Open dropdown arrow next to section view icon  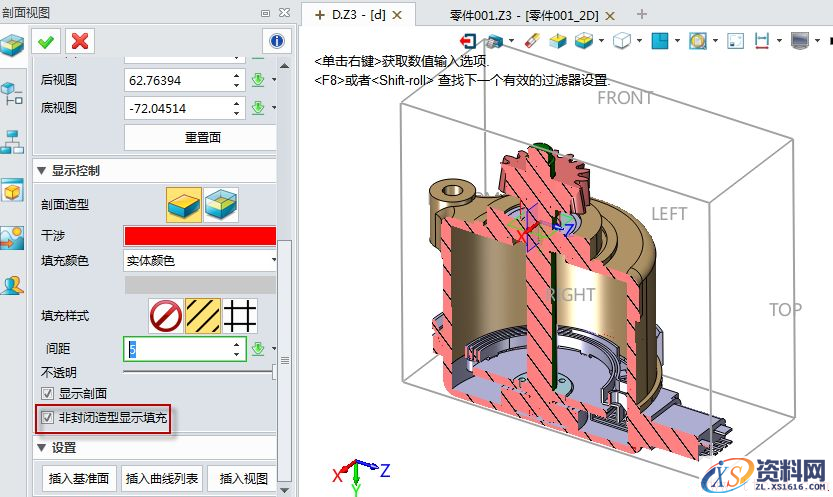coord(601,41)
